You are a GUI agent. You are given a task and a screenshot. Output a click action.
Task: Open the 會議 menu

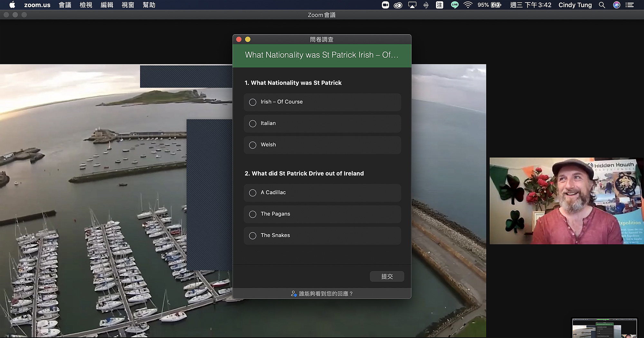click(x=65, y=5)
